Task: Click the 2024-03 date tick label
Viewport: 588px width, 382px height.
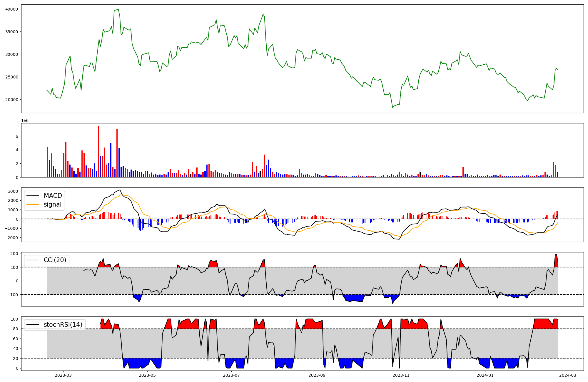Action: [568, 375]
